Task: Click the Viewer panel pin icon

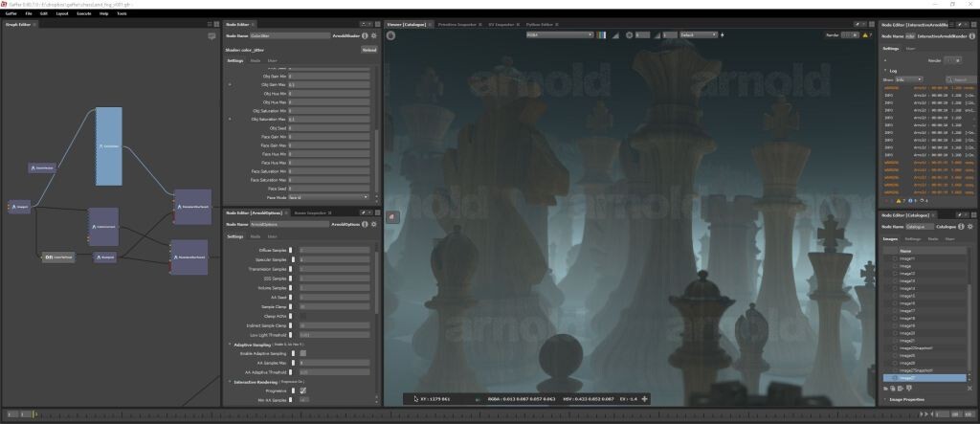Action: click(x=859, y=24)
